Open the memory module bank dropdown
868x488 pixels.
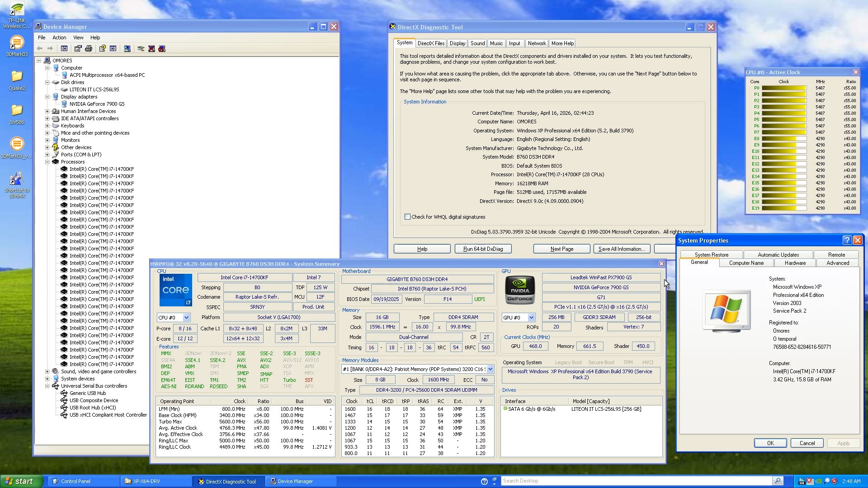(x=490, y=369)
